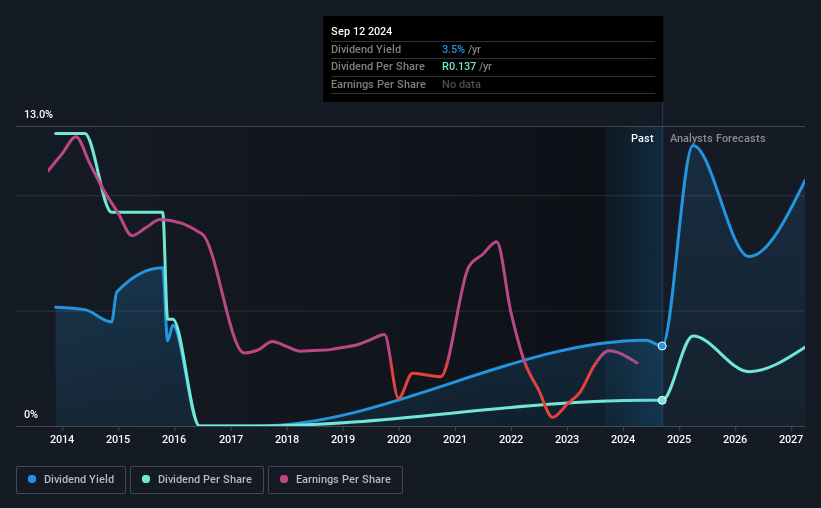821x508 pixels.
Task: Click the 3.5% dividend yield value
Action: [x=453, y=49]
